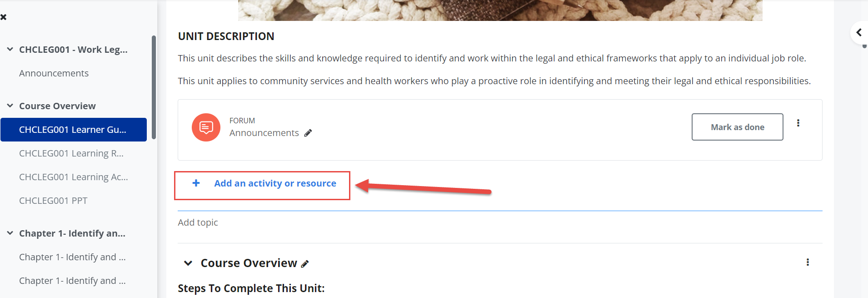The width and height of the screenshot is (868, 298).
Task: Open Course Overview section three-dot menu
Action: click(808, 262)
